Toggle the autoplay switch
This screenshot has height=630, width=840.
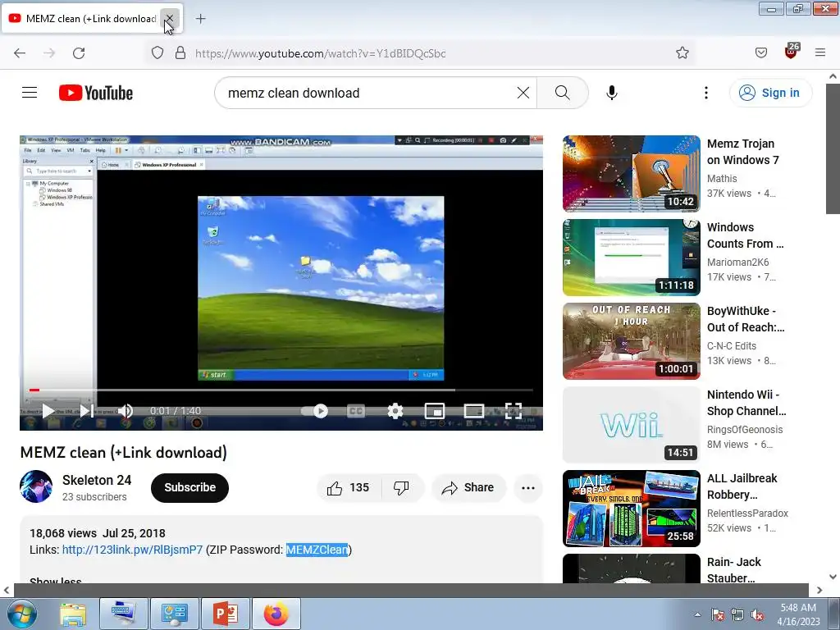(315, 411)
